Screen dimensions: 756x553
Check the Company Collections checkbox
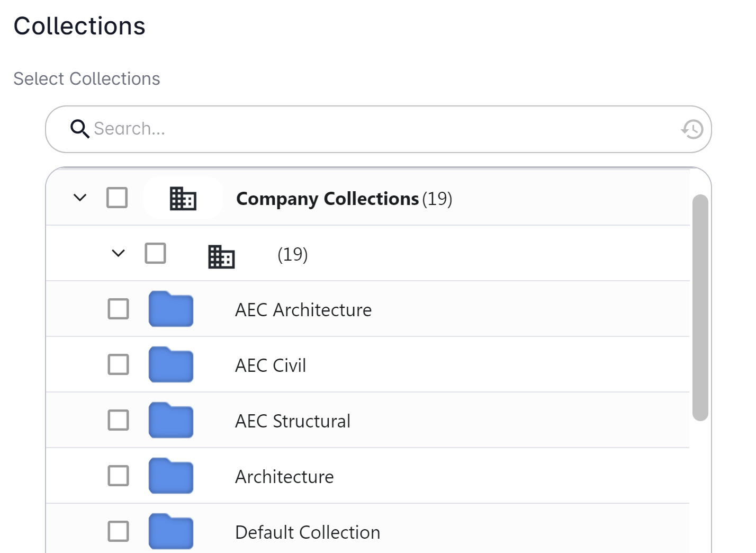coord(117,198)
